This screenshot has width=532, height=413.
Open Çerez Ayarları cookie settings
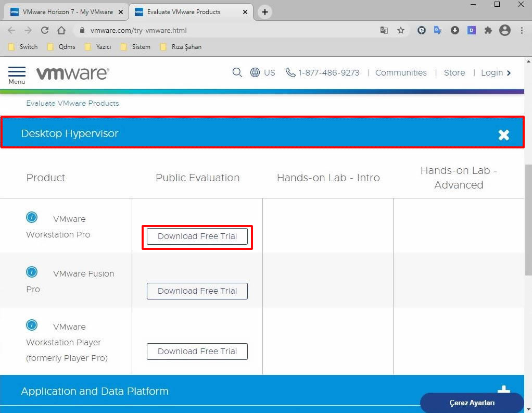click(472, 403)
